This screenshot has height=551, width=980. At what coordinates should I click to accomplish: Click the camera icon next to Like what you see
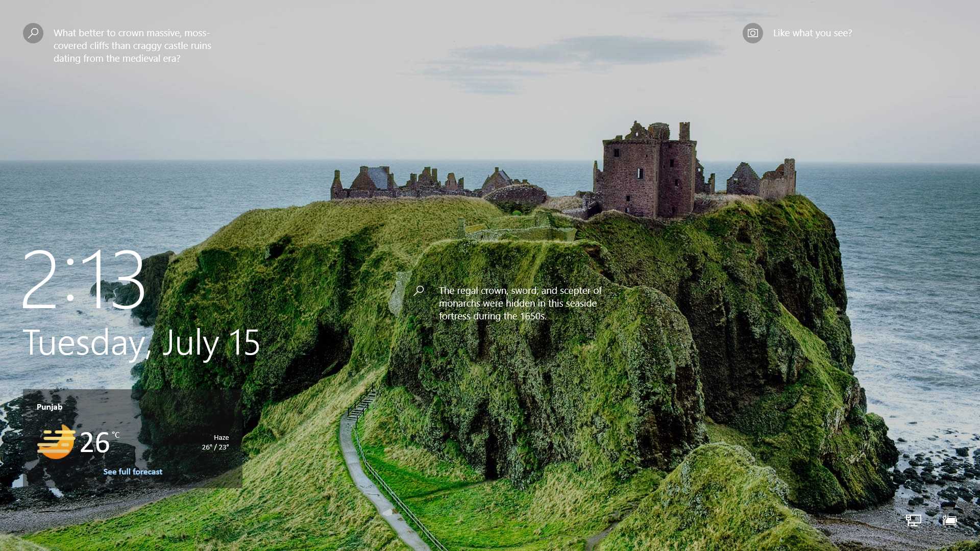752,33
